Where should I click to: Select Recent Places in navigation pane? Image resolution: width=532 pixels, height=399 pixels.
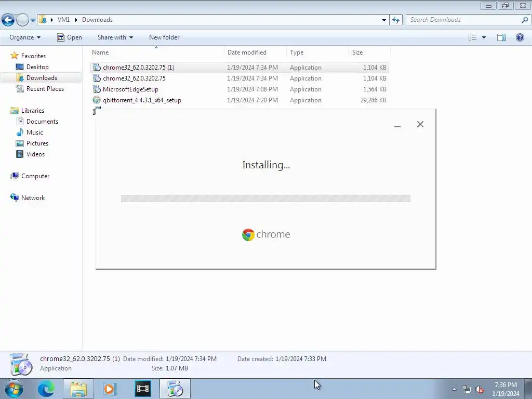[45, 88]
